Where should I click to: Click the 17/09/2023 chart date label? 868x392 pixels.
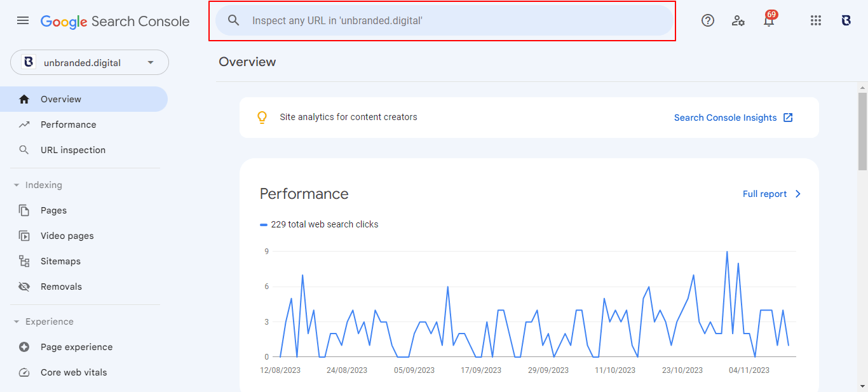481,370
